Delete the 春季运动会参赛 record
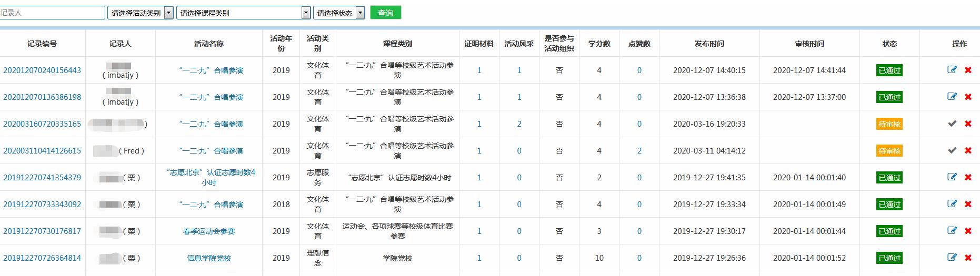980x276 pixels. (968, 231)
